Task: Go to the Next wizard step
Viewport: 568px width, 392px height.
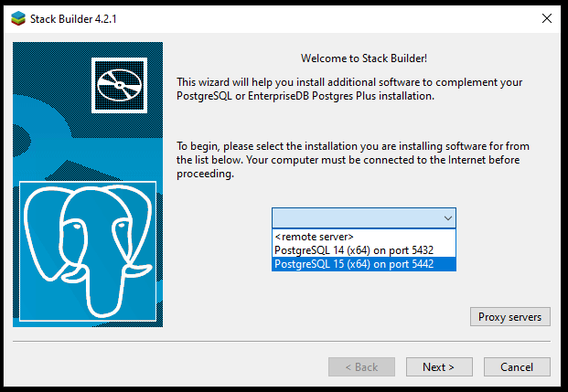Action: click(439, 367)
